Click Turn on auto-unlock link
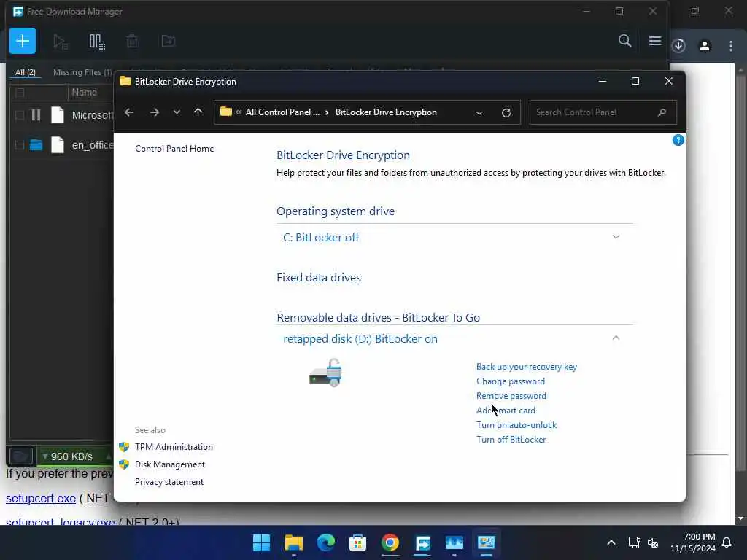This screenshot has width=747, height=560. pyautogui.click(x=516, y=425)
